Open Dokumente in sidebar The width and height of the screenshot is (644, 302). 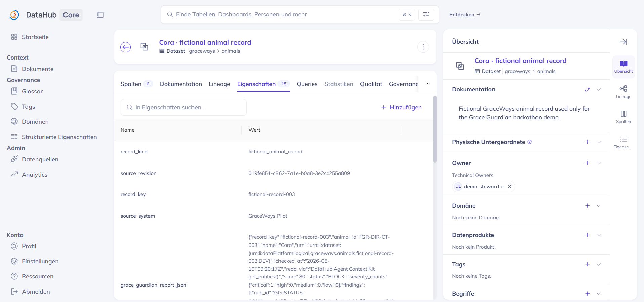(x=32, y=69)
